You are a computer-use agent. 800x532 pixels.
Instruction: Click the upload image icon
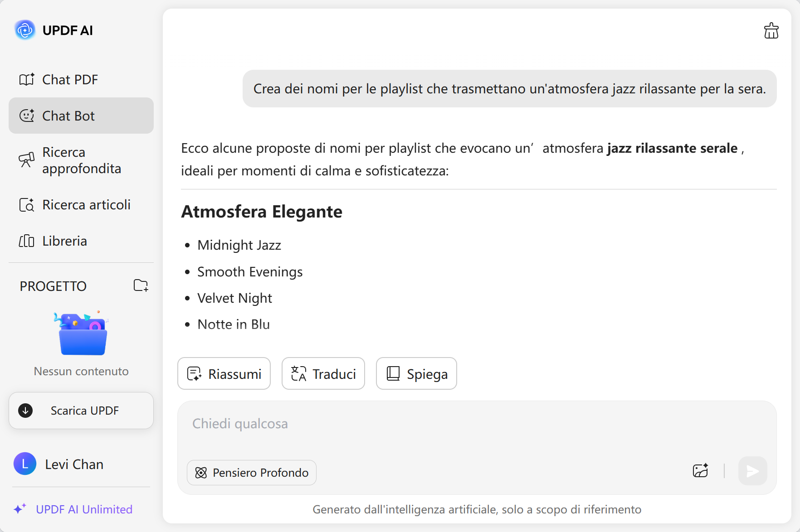(700, 471)
